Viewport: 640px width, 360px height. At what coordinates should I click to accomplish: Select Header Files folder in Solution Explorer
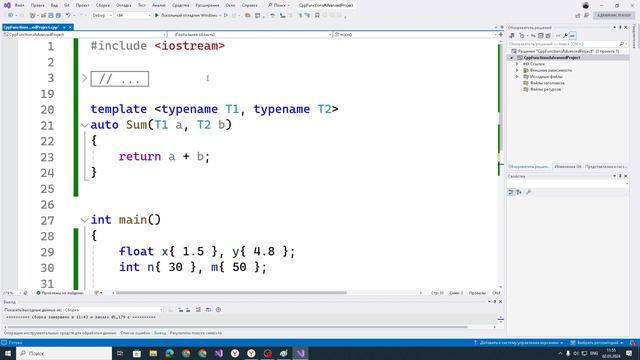pos(547,83)
